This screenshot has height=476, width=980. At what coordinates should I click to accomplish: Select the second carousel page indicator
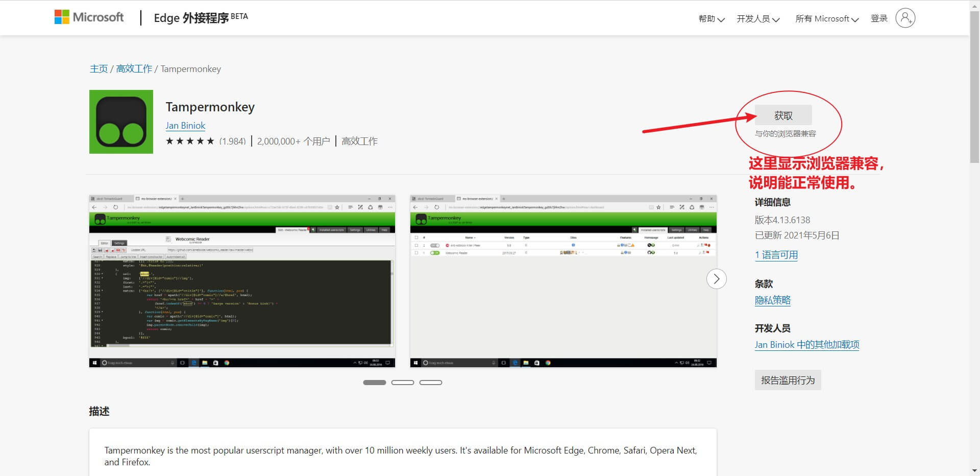(402, 383)
